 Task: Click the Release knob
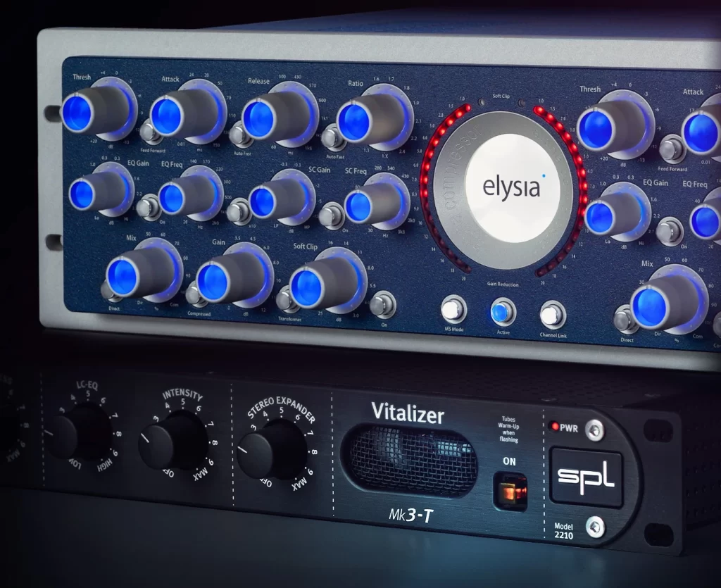point(261,118)
